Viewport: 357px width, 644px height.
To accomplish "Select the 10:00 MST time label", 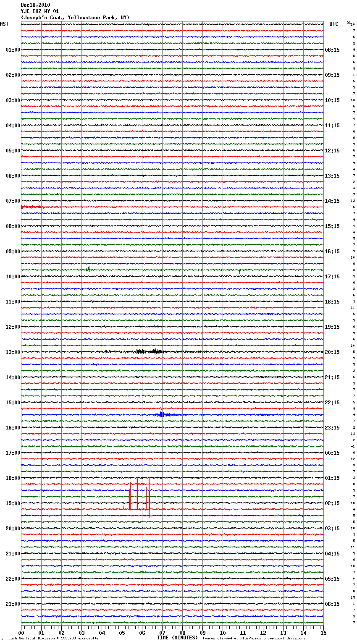I will [13, 277].
